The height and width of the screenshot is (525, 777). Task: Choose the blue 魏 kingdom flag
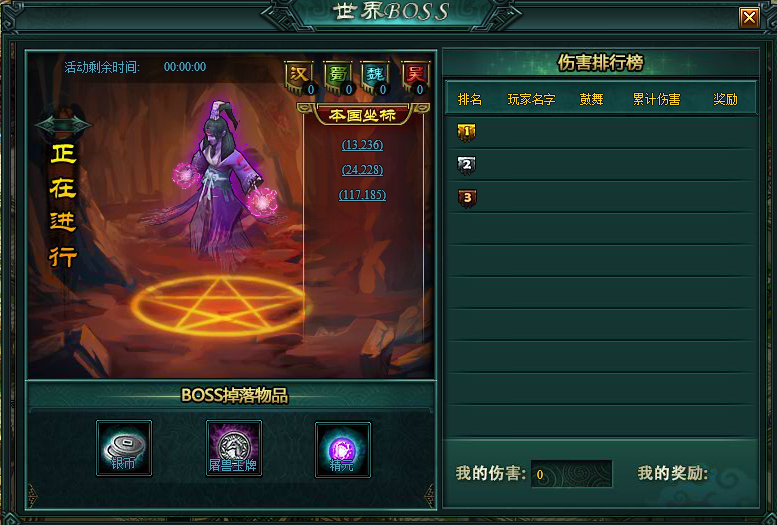coord(375,77)
